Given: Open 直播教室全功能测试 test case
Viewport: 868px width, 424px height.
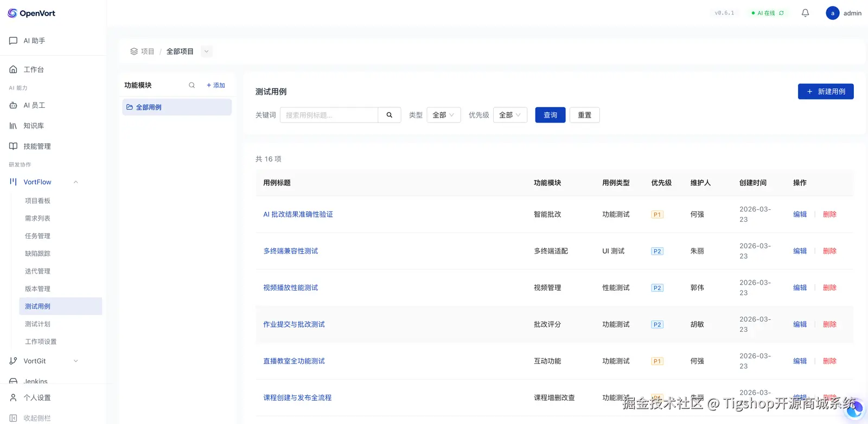Looking at the screenshot, I should [294, 361].
